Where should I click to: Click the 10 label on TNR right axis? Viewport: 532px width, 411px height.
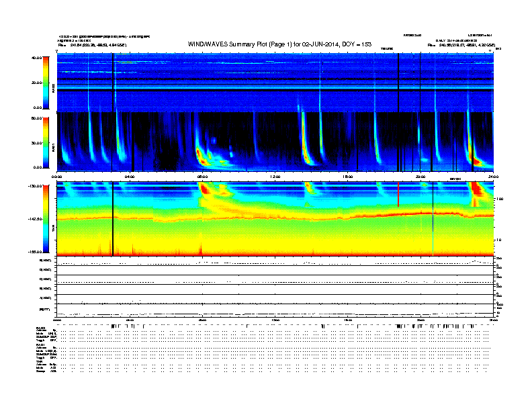(x=498, y=240)
